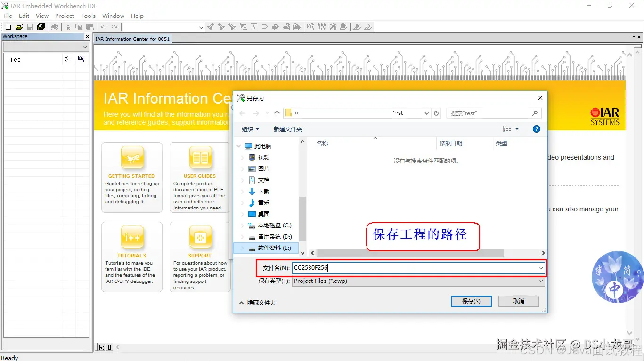The image size is (644, 361).
Task: Open the Support card
Action: pos(200,257)
